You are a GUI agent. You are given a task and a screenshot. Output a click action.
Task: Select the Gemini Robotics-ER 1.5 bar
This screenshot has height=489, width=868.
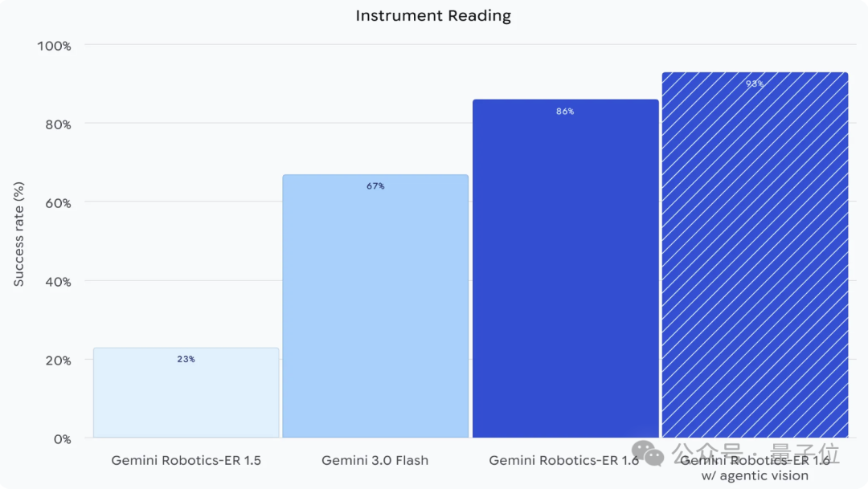coord(186,401)
